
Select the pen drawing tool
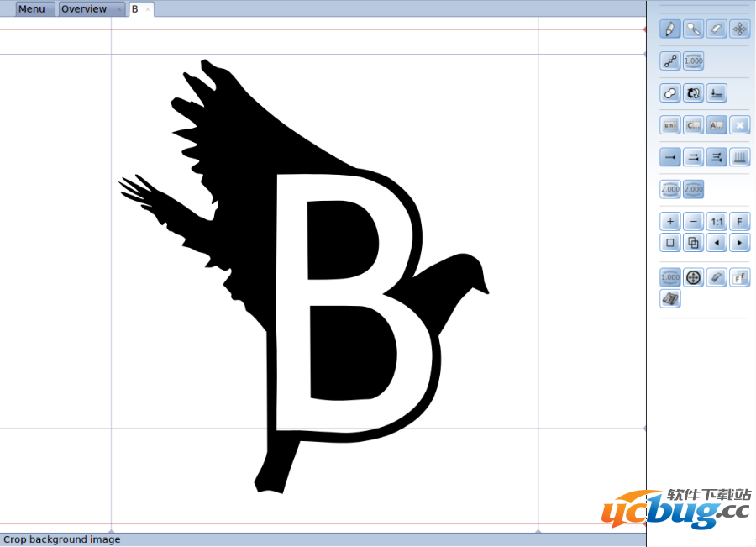[670, 29]
